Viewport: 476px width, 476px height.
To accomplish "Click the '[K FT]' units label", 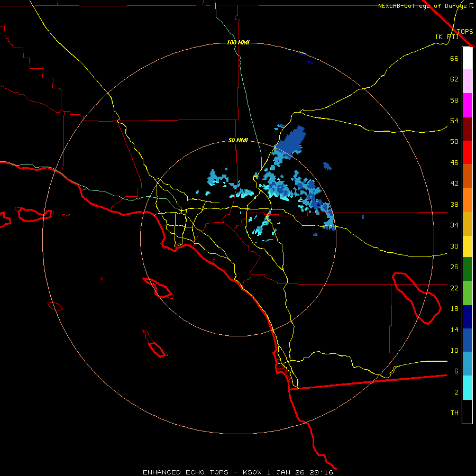I will [447, 36].
